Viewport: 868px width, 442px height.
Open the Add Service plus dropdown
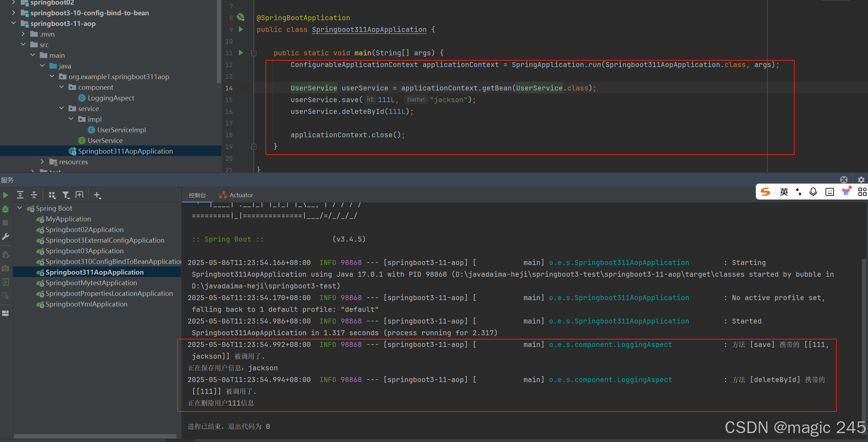coord(97,195)
